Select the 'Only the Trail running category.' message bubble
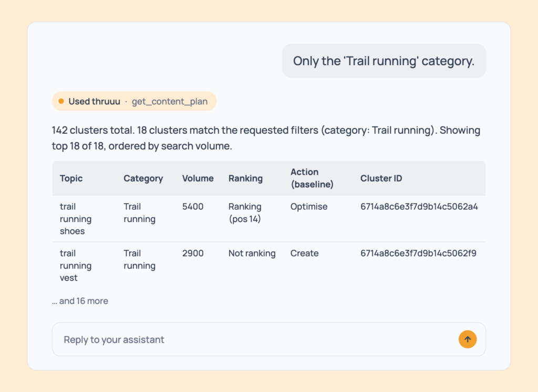538x392 pixels. (x=384, y=61)
